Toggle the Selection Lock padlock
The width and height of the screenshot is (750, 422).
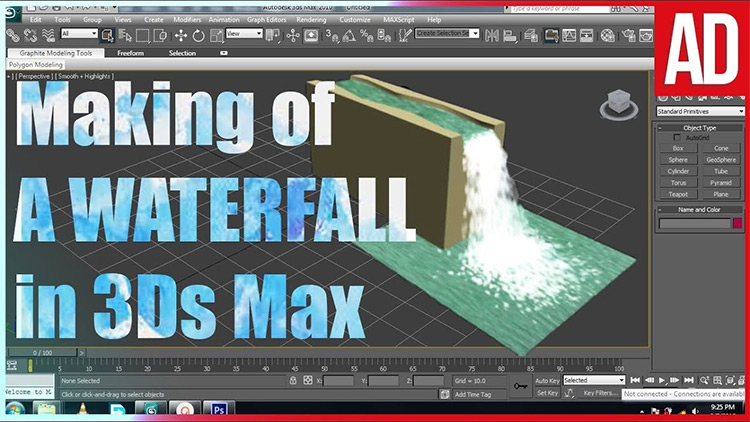(x=293, y=380)
